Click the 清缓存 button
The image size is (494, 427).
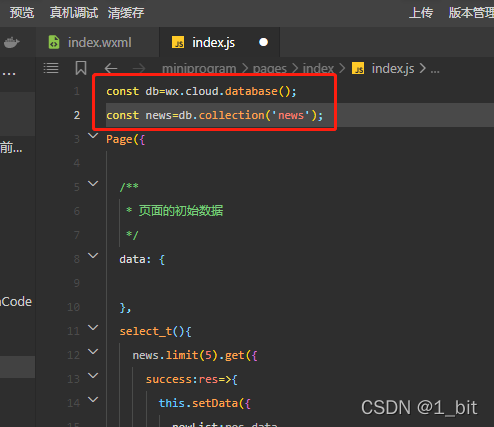pos(126,13)
